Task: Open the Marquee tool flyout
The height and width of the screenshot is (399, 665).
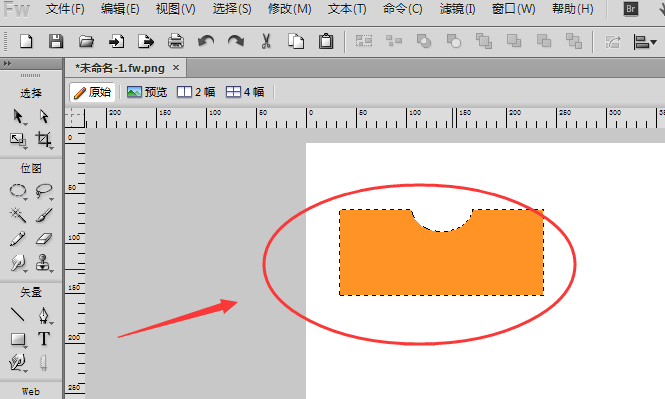Action: (x=18, y=191)
